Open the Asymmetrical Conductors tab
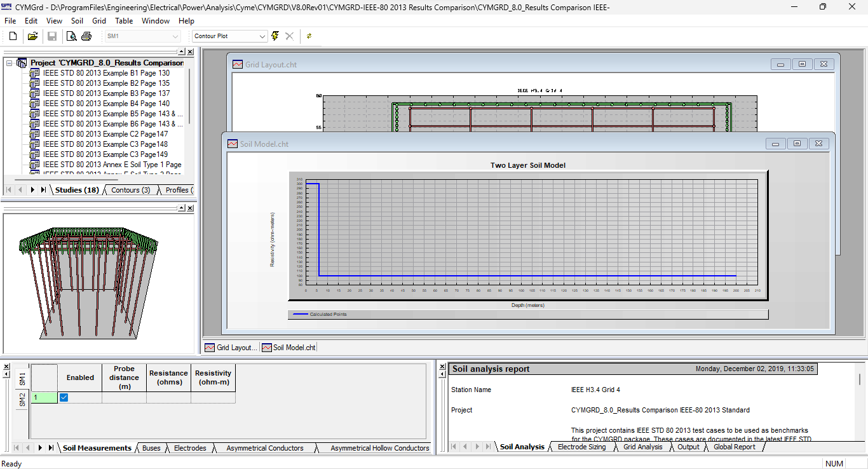Image resolution: width=868 pixels, height=469 pixels. [x=265, y=448]
